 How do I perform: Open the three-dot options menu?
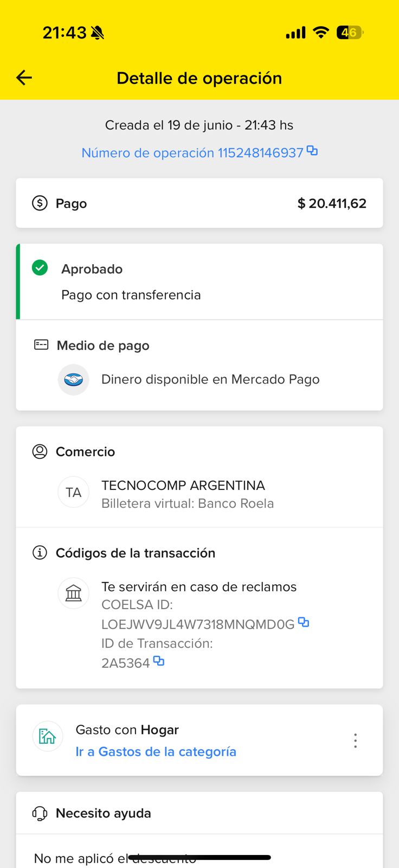(356, 741)
